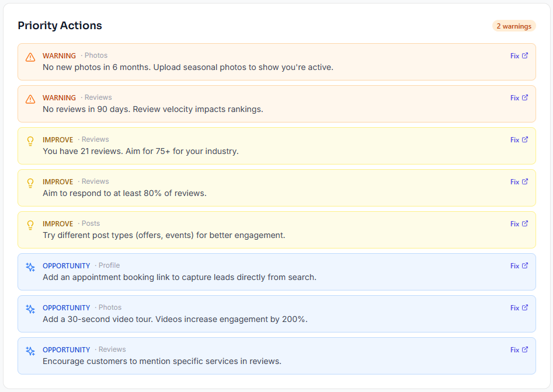The height and width of the screenshot is (392, 553).
Task: Click the lightbulb icon on the respond-to-reviews card
Action: pyautogui.click(x=30, y=183)
